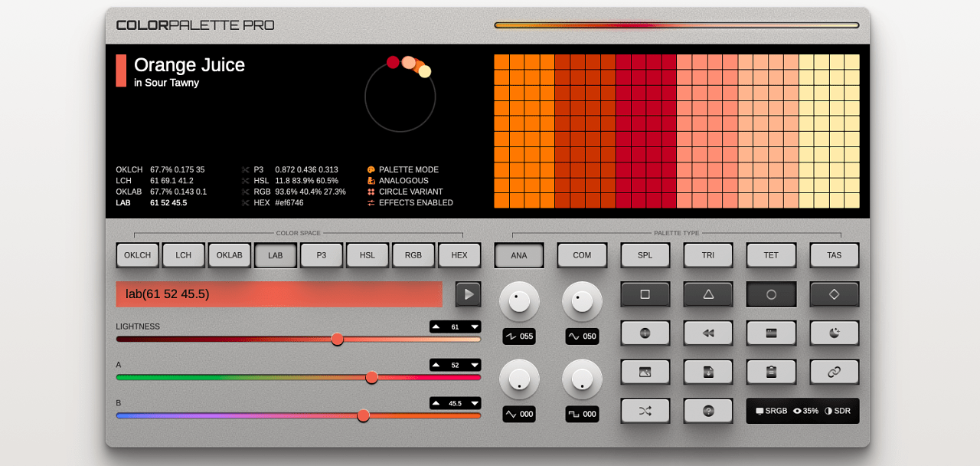Click the scissors icon beside P3 values
Screen dimensions: 980x466
[246, 170]
